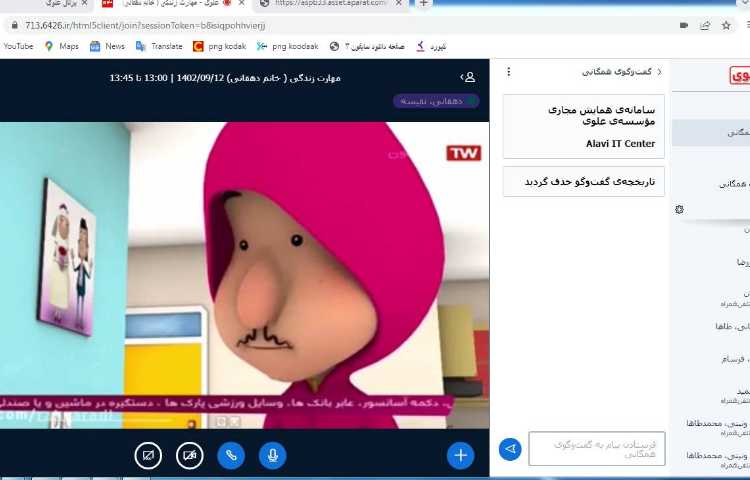Click the Alavi IT Center welcome message

[584, 126]
